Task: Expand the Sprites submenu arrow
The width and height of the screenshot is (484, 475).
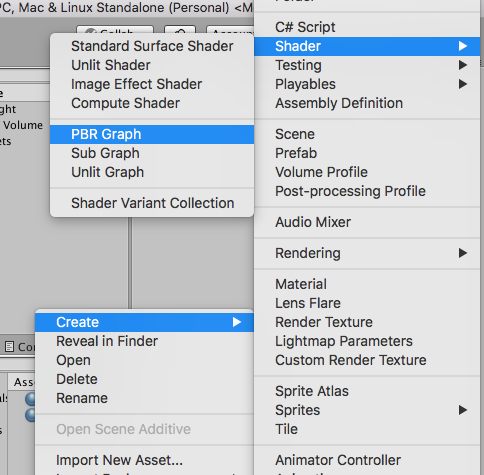Action: point(462,410)
